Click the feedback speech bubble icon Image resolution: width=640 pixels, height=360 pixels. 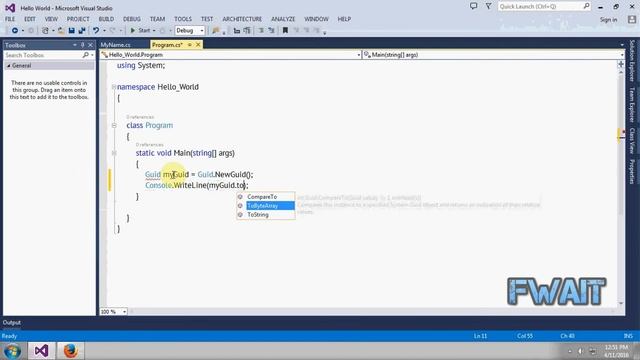click(473, 6)
